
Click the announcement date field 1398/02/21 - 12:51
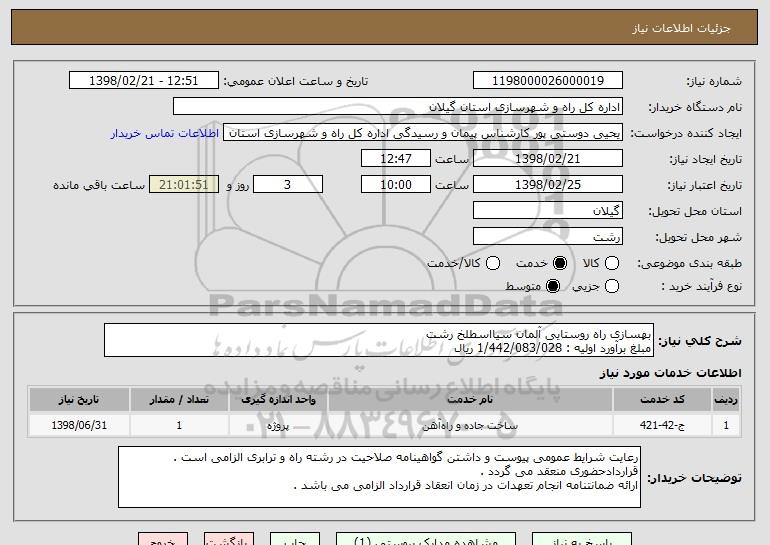coord(144,81)
